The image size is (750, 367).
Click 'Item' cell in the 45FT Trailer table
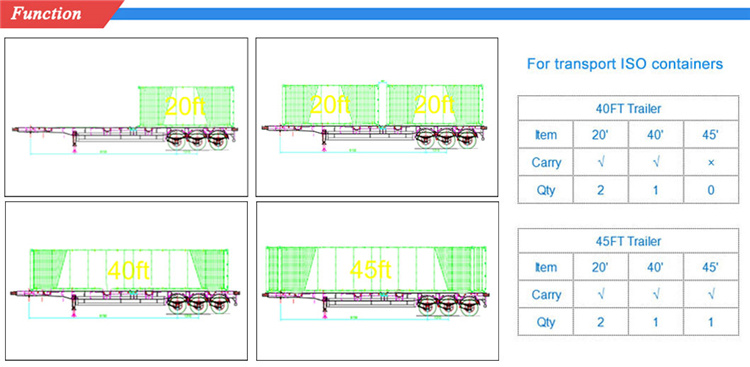[546, 267]
